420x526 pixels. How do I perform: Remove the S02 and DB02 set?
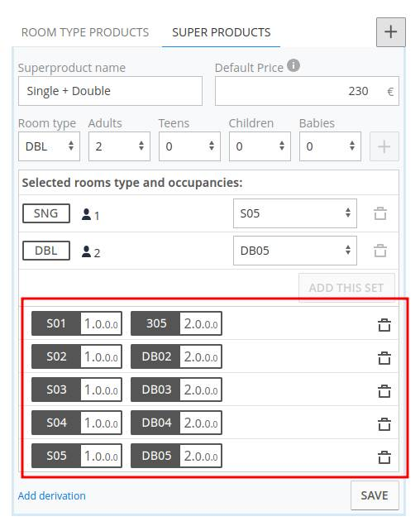pos(384,357)
